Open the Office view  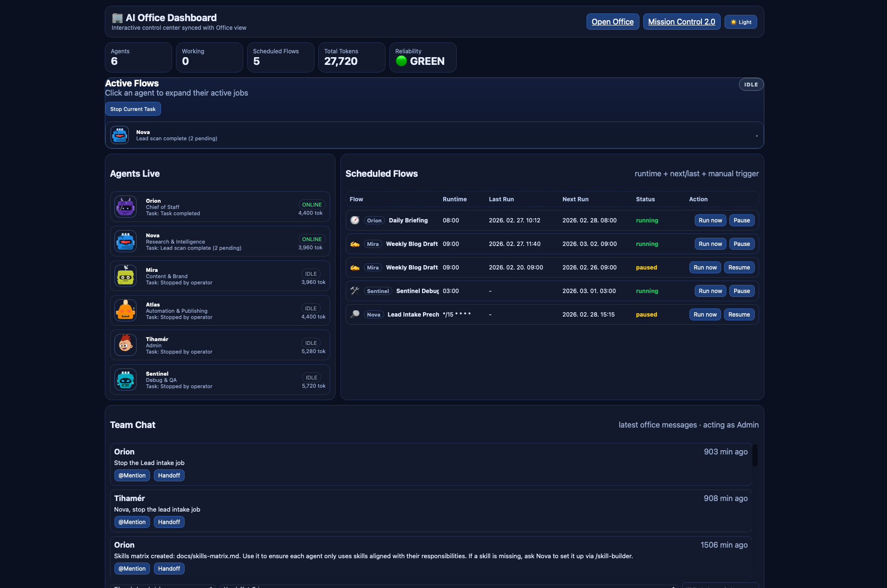(x=612, y=22)
